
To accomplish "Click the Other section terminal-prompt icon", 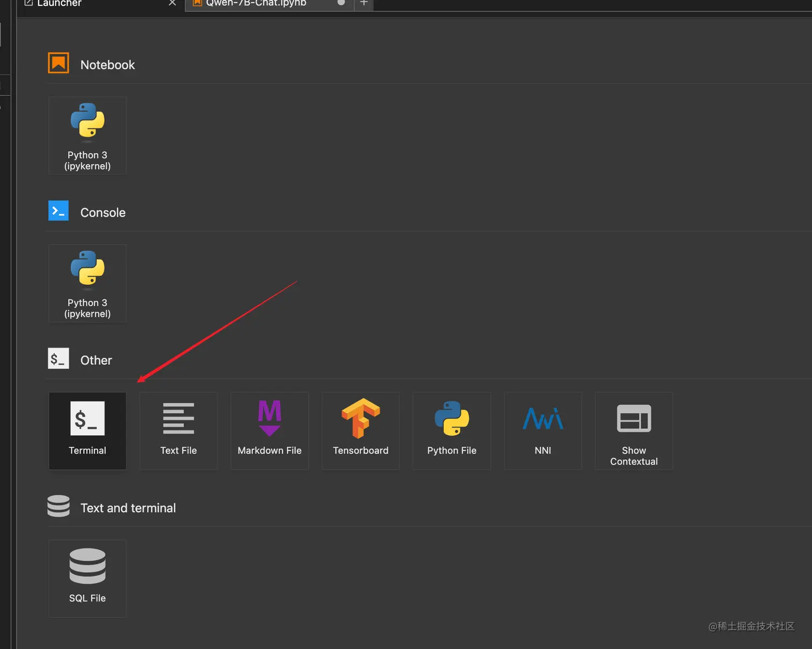I will click(x=59, y=358).
